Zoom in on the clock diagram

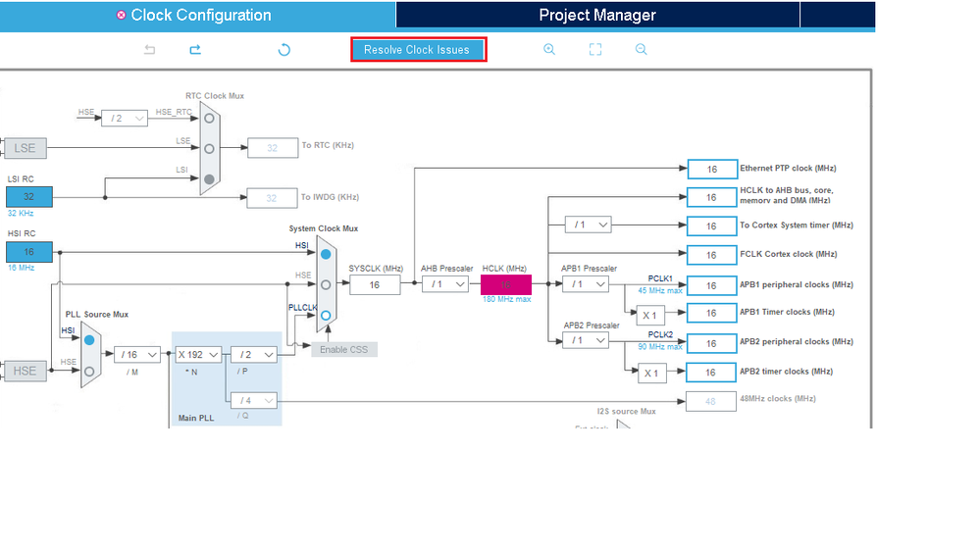[x=548, y=49]
